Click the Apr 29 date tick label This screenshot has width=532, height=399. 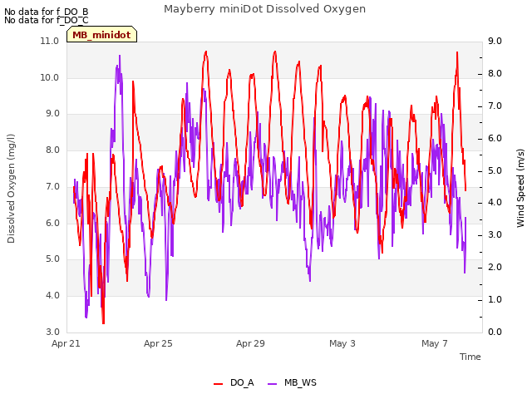click(x=250, y=343)
